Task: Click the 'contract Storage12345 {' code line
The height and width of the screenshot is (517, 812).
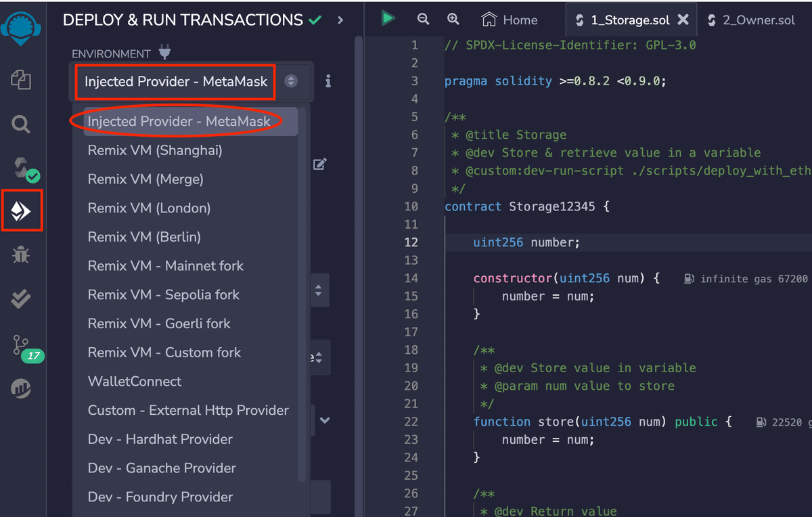Action: (527, 206)
